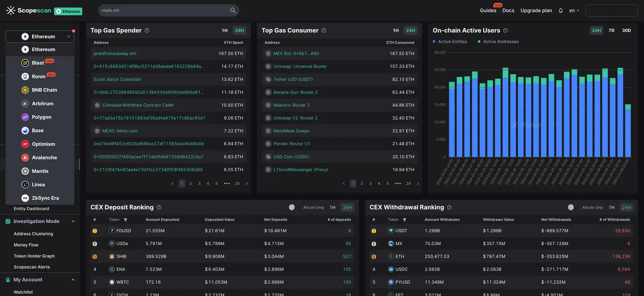Select 1H tab in Top Gas Spender
Image resolution: width=644 pixels, height=296 pixels.
[x=225, y=31]
